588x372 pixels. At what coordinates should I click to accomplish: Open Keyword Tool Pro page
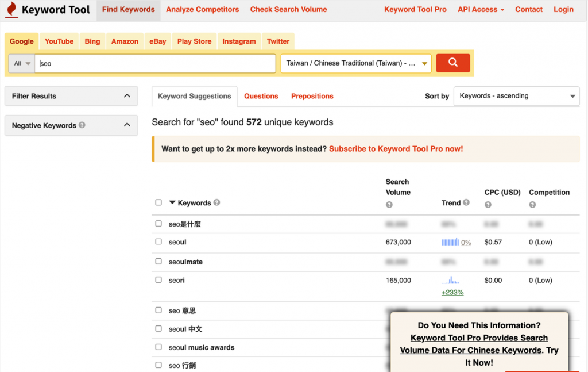point(415,10)
